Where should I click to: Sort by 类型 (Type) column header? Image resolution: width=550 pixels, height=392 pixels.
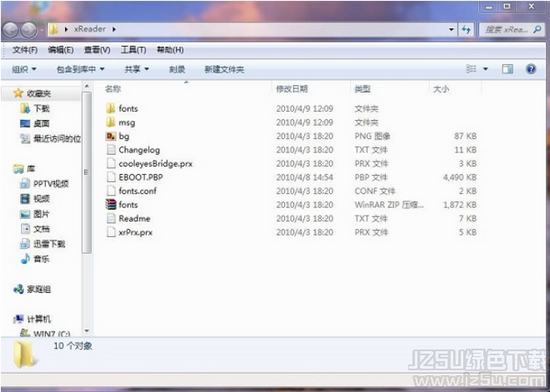click(x=362, y=89)
